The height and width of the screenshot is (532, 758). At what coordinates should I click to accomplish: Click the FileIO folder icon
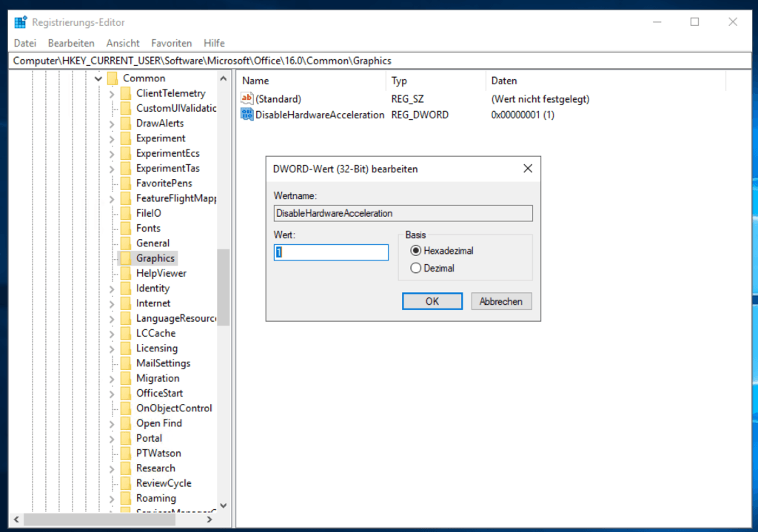(126, 212)
